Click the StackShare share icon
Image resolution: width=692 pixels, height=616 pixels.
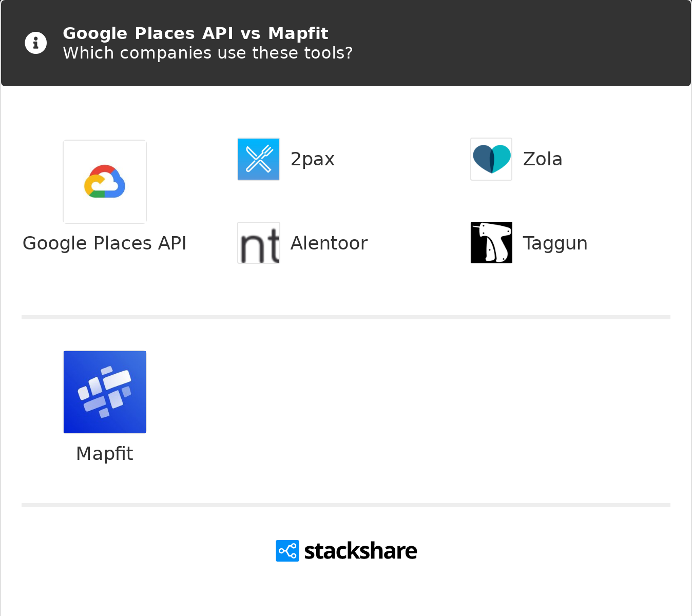click(287, 551)
